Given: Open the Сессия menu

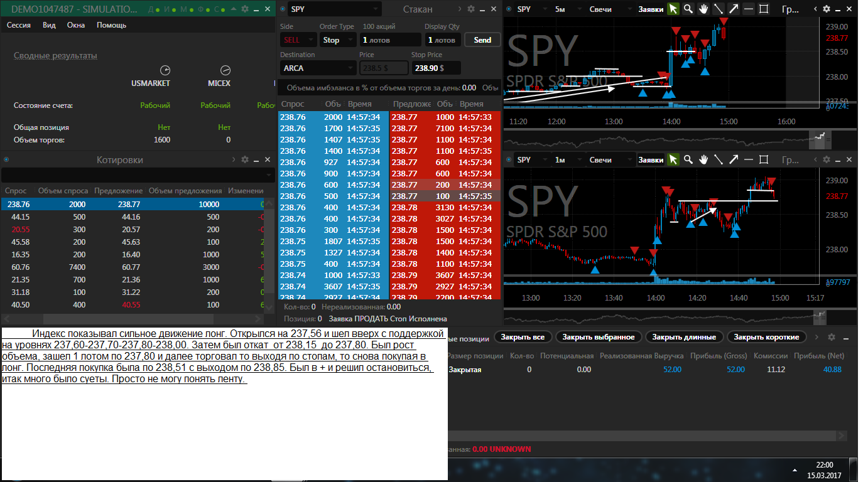Looking at the screenshot, I should tap(19, 25).
